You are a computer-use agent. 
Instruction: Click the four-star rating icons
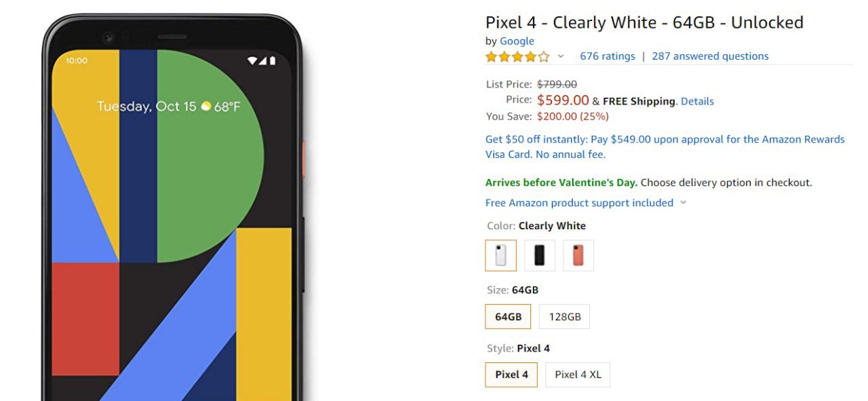click(517, 56)
